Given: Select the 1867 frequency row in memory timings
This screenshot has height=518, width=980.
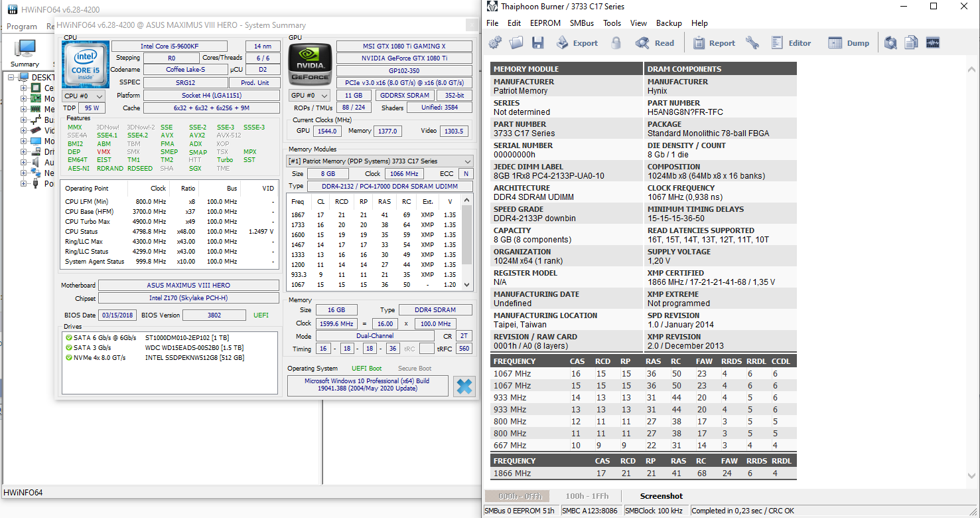Looking at the screenshot, I should 374,215.
